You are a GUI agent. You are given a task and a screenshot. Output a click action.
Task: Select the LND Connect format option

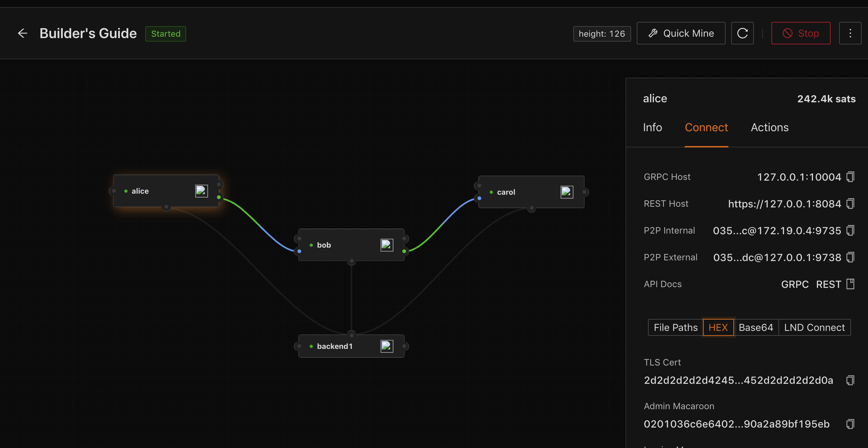814,327
